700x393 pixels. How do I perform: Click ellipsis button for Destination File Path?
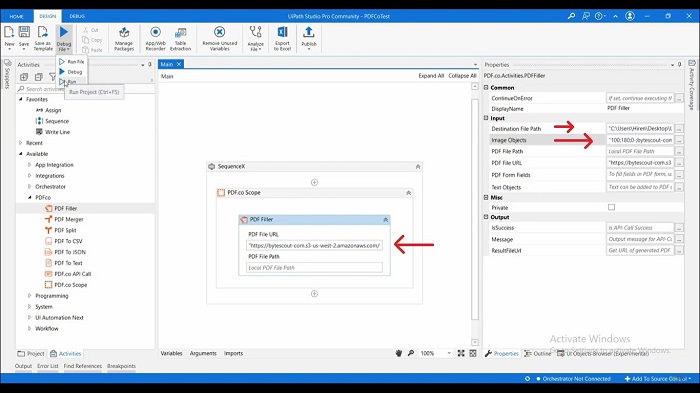click(679, 129)
